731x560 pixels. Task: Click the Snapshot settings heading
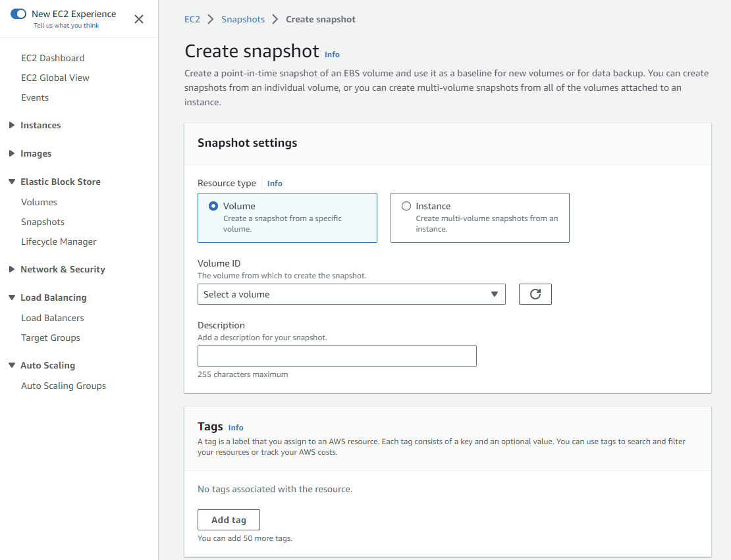[x=247, y=143]
